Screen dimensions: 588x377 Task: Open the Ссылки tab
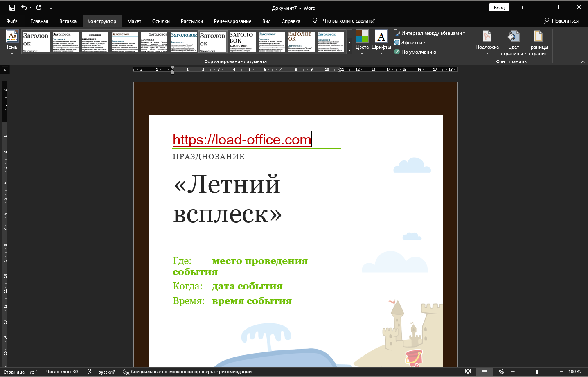point(161,21)
